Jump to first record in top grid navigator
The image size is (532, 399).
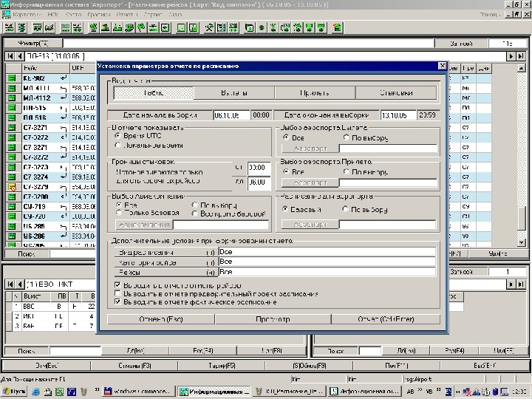click(x=10, y=56)
